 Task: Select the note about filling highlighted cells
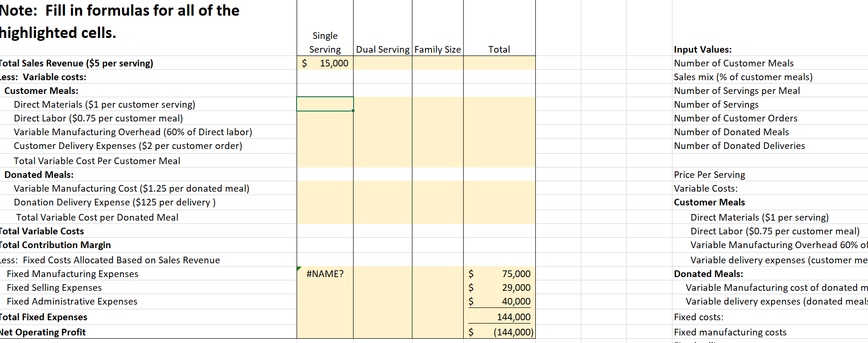[119, 21]
